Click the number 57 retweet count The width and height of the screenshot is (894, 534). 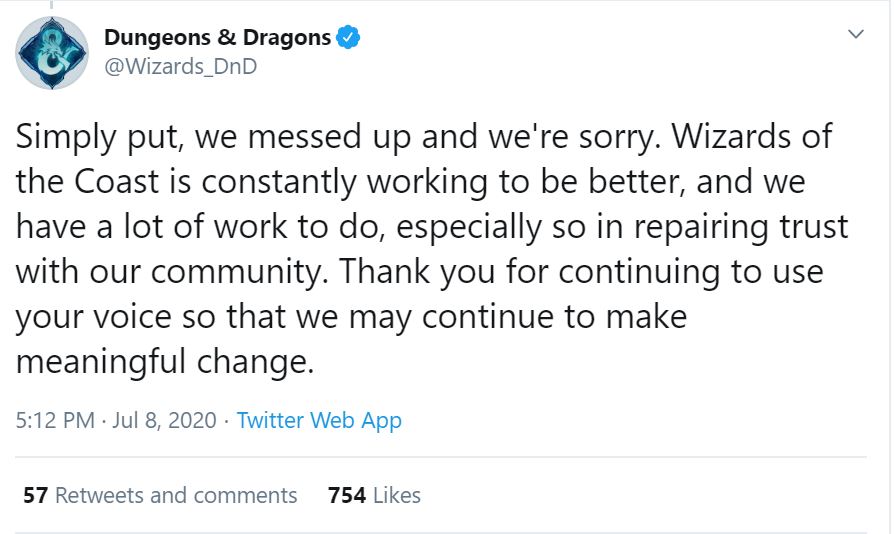(x=35, y=495)
